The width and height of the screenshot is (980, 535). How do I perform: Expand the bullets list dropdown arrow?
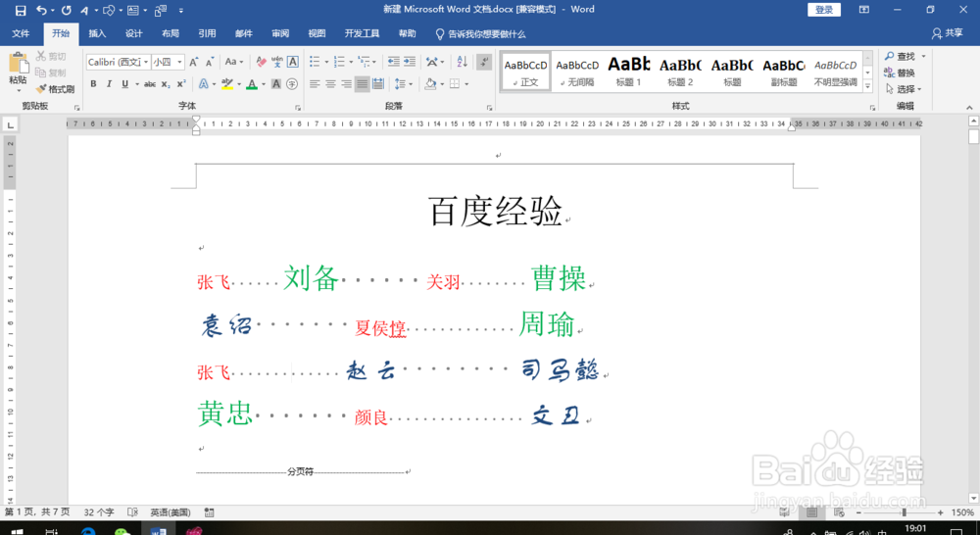click(x=326, y=62)
